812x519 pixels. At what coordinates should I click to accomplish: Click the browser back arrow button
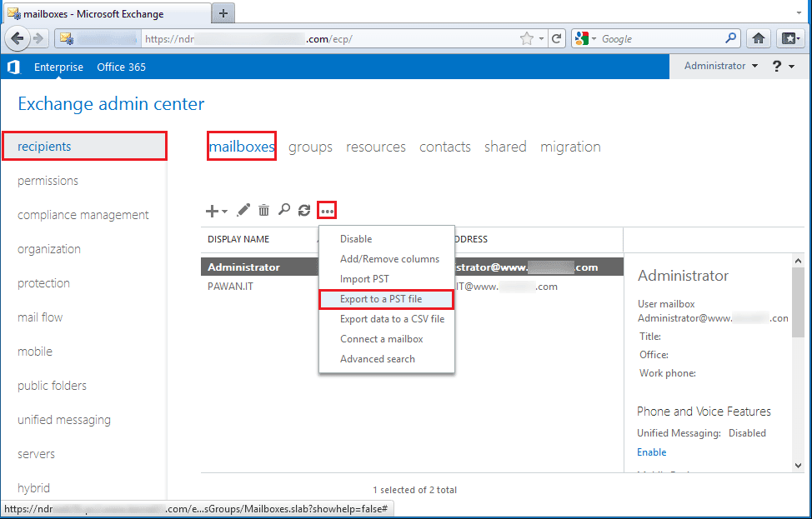coord(17,38)
